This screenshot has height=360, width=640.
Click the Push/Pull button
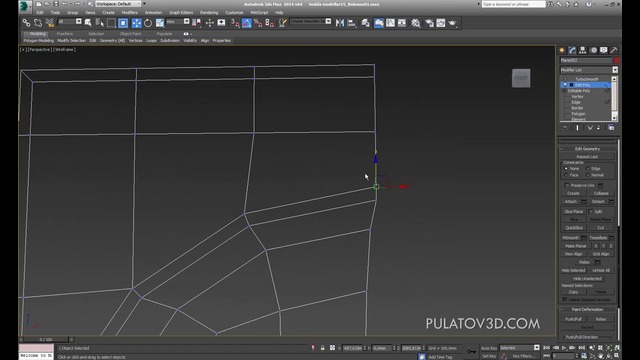pos(573,319)
